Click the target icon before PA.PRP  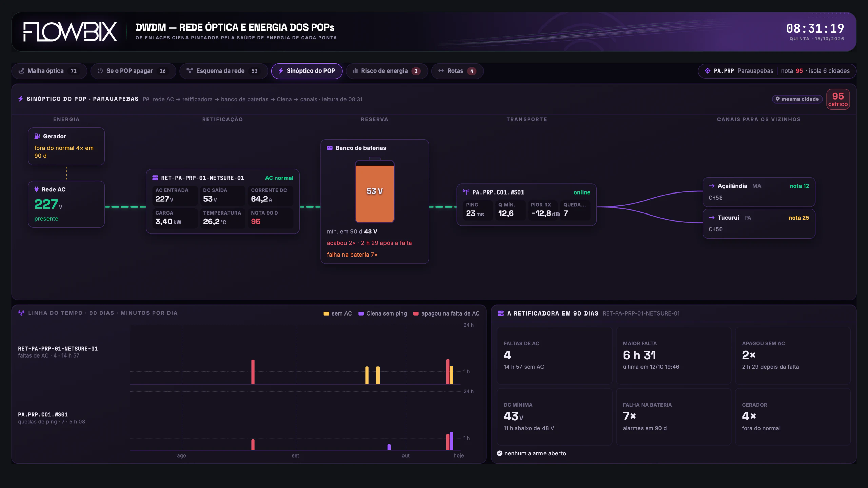[x=708, y=71]
